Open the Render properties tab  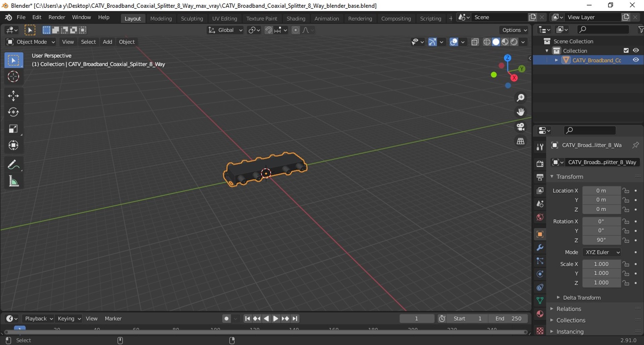pyautogui.click(x=540, y=163)
